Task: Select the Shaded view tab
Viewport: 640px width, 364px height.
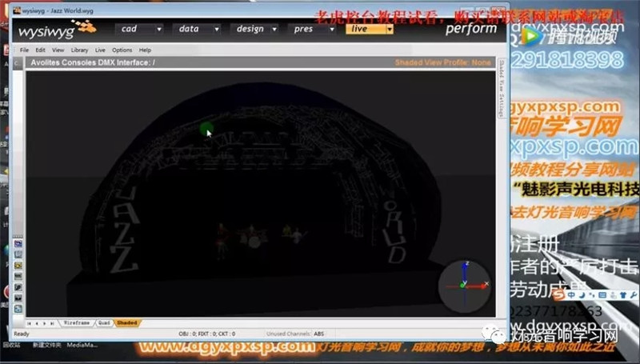Action: (127, 322)
